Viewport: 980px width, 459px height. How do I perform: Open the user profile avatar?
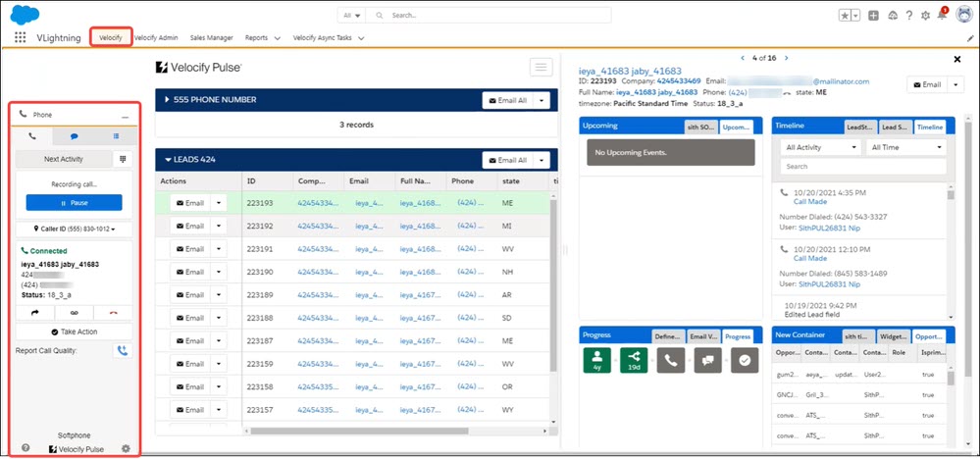pyautogui.click(x=965, y=15)
